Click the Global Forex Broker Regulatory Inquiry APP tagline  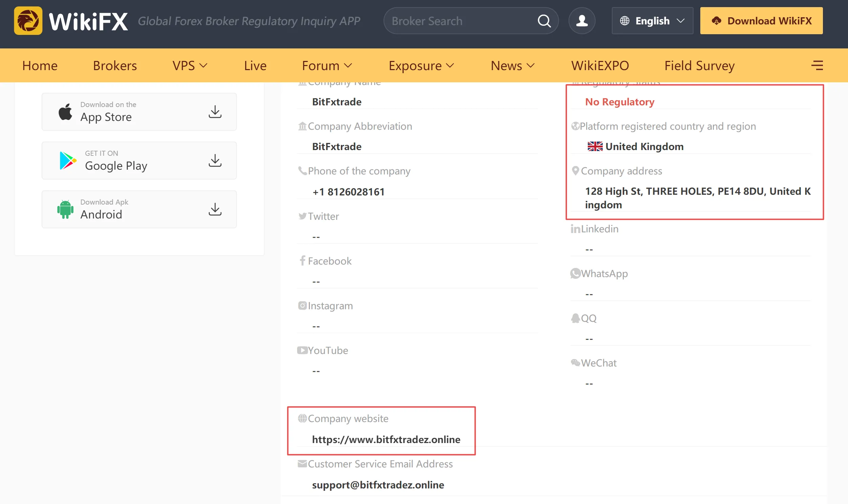[x=249, y=21]
